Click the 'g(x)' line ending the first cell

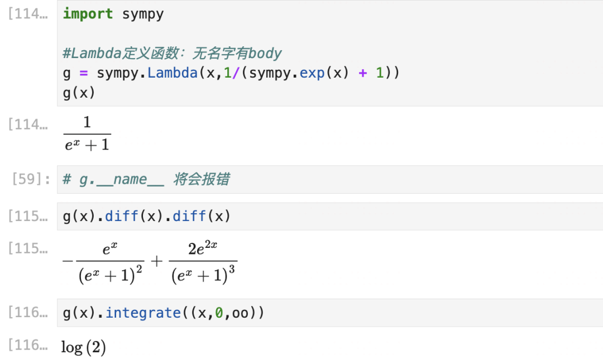79,93
